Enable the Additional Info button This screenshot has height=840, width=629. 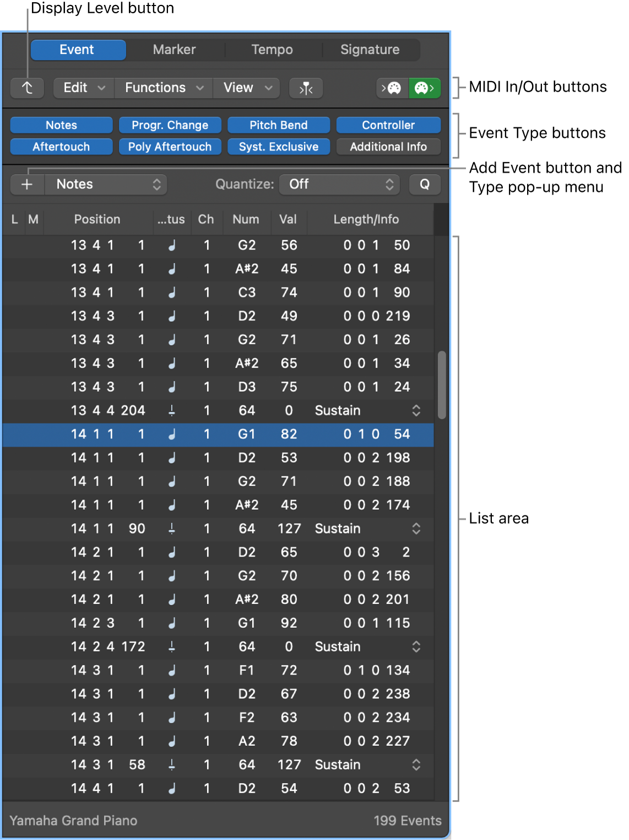pos(388,147)
